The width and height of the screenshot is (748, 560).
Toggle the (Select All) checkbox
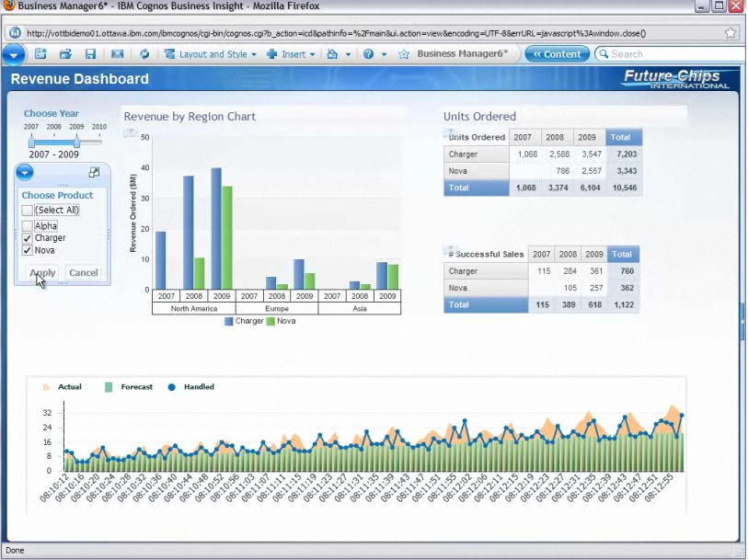tap(28, 211)
